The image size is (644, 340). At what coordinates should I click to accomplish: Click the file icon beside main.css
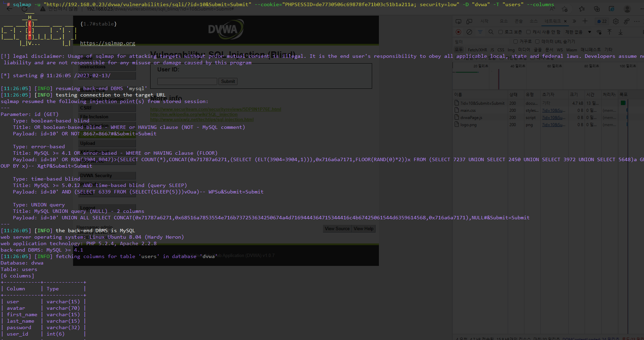tap(457, 110)
